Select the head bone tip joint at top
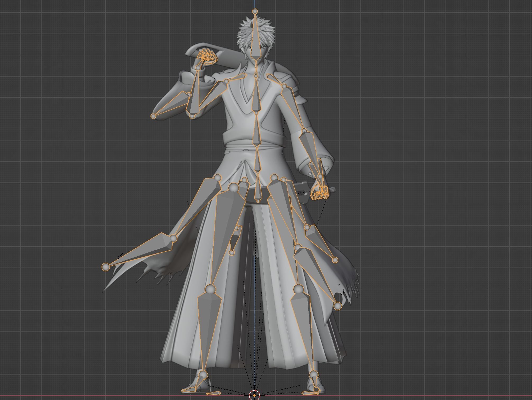 [255, 11]
